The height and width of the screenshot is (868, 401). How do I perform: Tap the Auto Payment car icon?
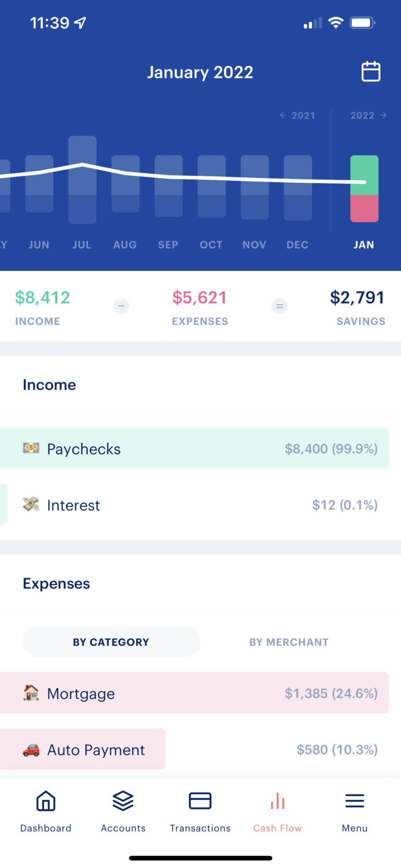pyautogui.click(x=31, y=750)
